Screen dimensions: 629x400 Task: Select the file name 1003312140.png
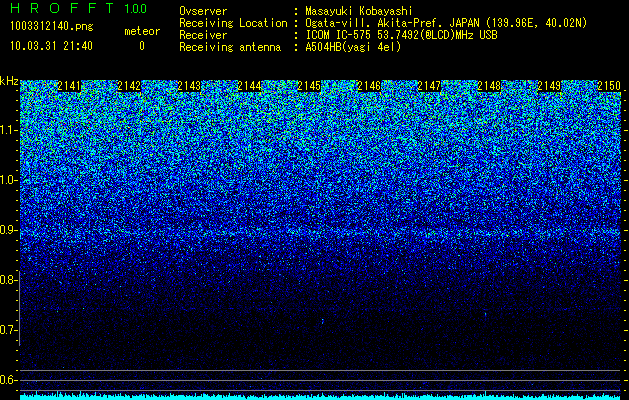[52, 27]
